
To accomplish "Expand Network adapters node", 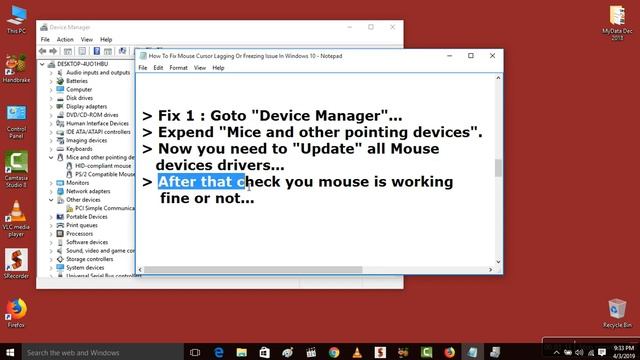I will tap(51, 191).
